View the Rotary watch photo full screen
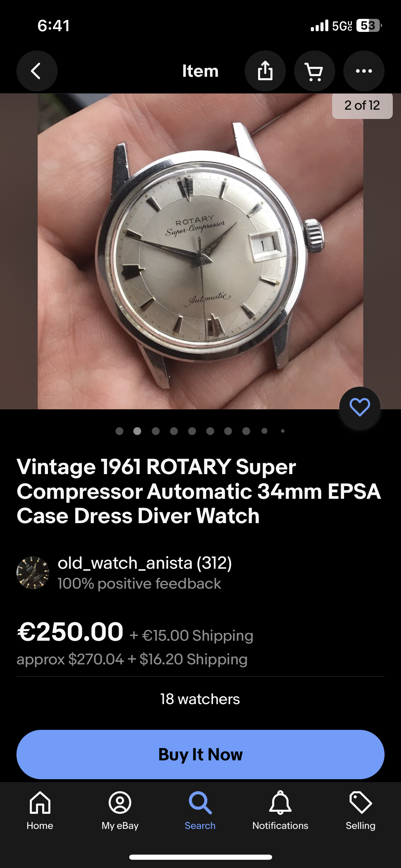This screenshot has height=868, width=401. pos(200,251)
